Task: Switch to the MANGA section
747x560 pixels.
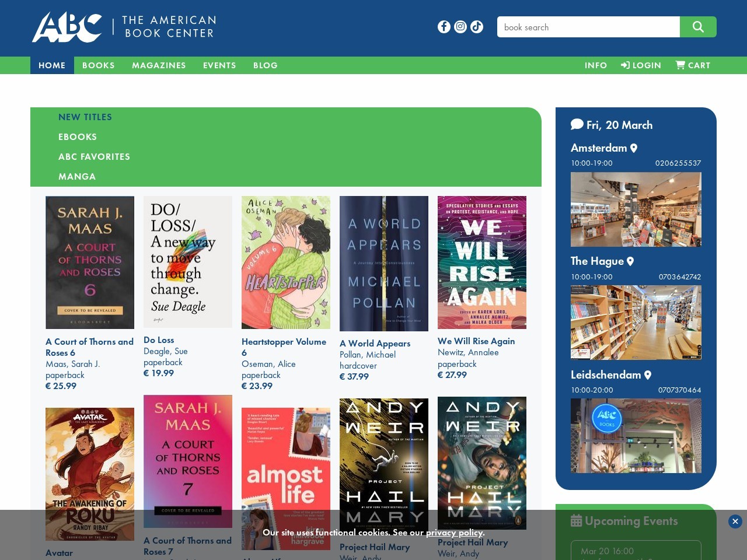Action: click(x=77, y=176)
